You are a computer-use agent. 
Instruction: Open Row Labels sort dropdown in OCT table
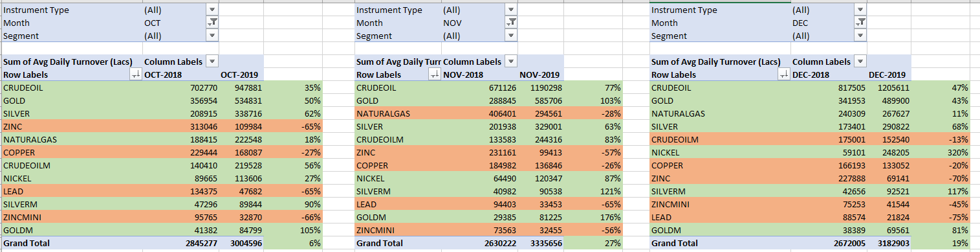click(136, 74)
